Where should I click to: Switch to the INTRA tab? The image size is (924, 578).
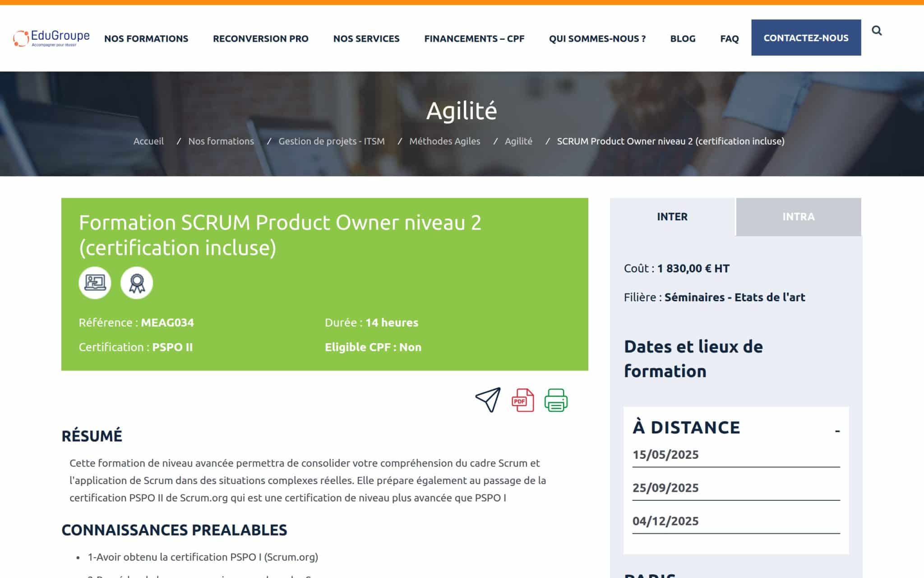click(x=799, y=217)
